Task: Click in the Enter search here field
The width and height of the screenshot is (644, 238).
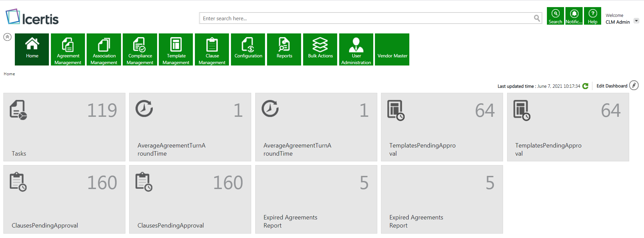Action: [x=366, y=18]
